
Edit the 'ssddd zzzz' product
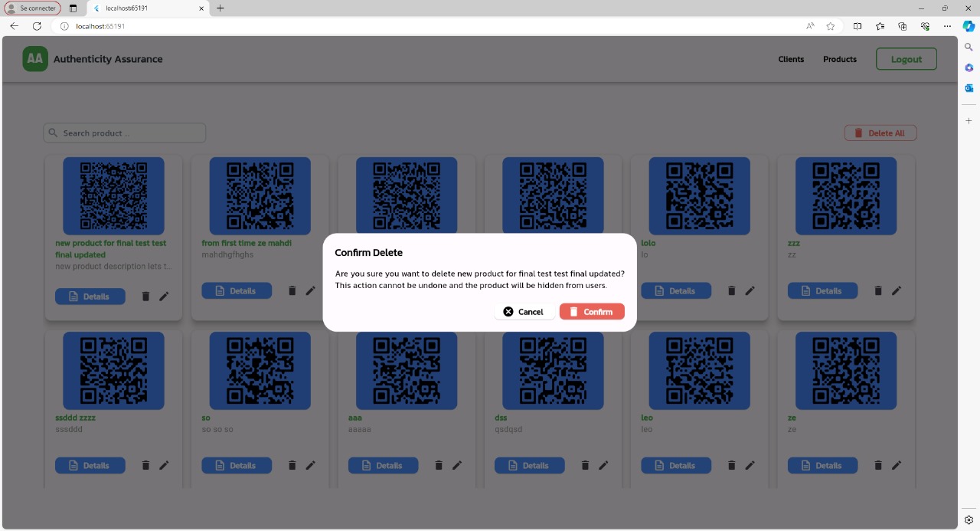point(164,465)
